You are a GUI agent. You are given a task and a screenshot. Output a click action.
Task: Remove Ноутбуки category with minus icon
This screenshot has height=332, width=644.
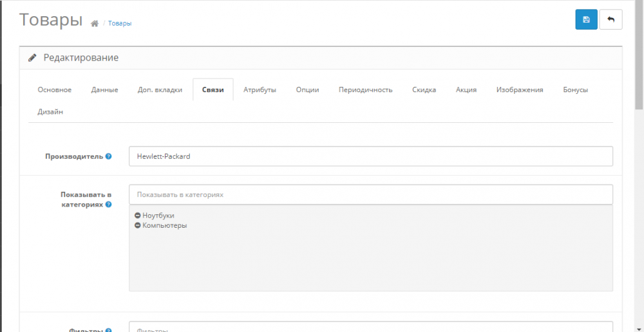click(x=138, y=216)
